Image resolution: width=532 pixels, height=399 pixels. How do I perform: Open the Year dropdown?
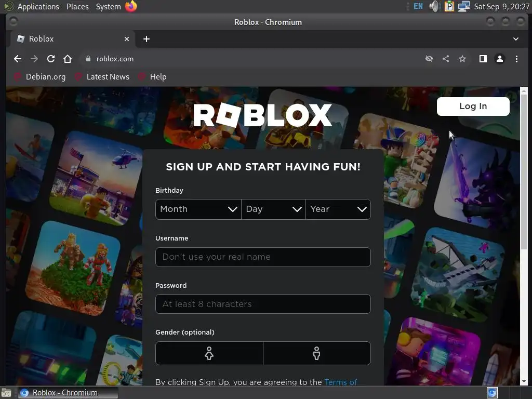(338, 209)
